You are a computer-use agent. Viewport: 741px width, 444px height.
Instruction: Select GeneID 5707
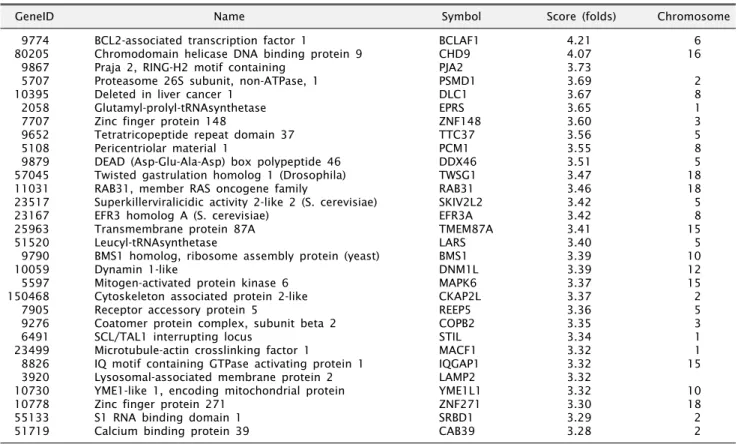point(35,81)
